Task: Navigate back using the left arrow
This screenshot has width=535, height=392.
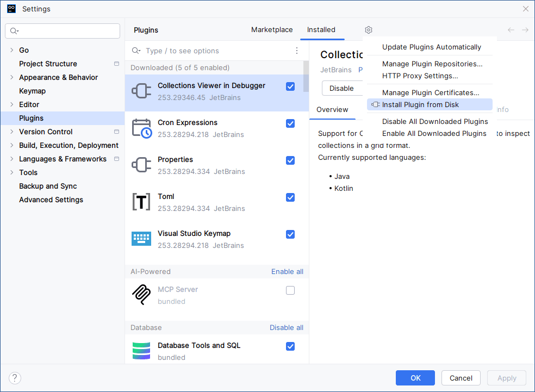Action: click(511, 30)
